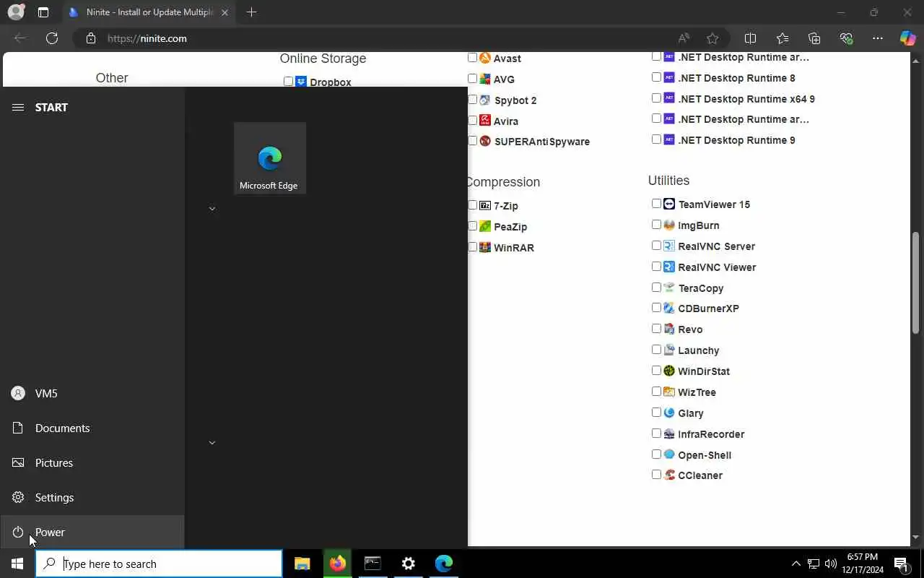Screen dimensions: 924x578
Task: Check the ImgBurn checkbox
Action: pyautogui.click(x=656, y=225)
